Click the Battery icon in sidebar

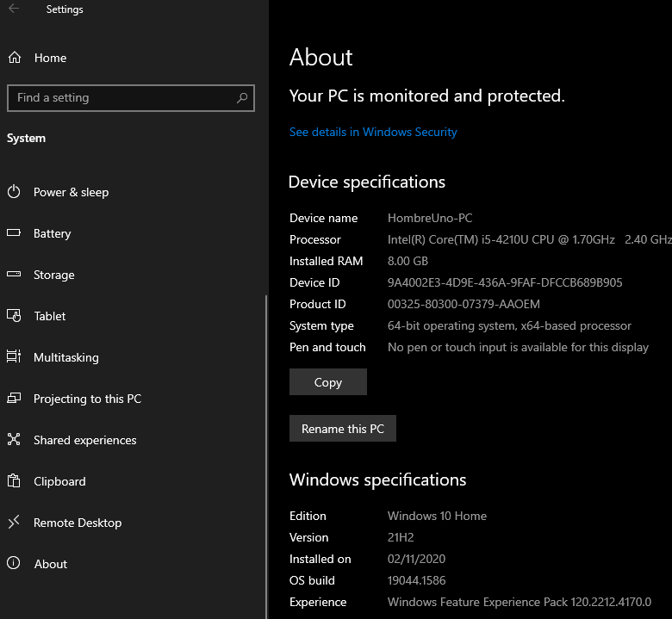[x=14, y=233]
